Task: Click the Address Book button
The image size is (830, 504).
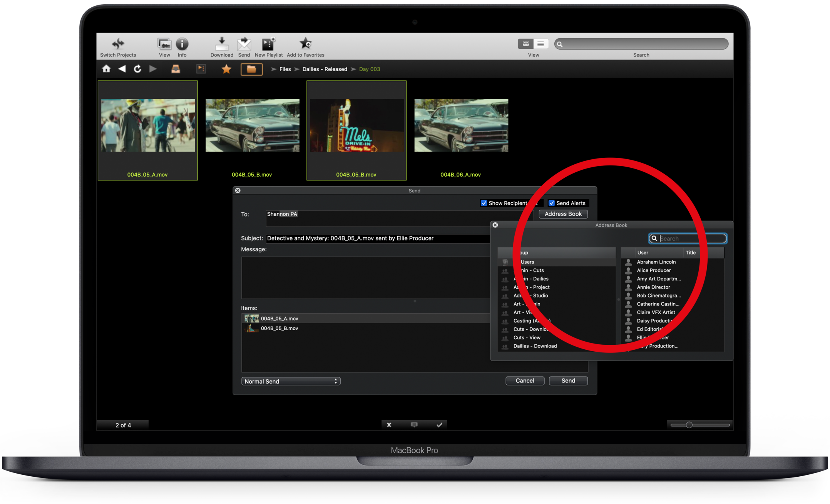Action: [x=563, y=214]
